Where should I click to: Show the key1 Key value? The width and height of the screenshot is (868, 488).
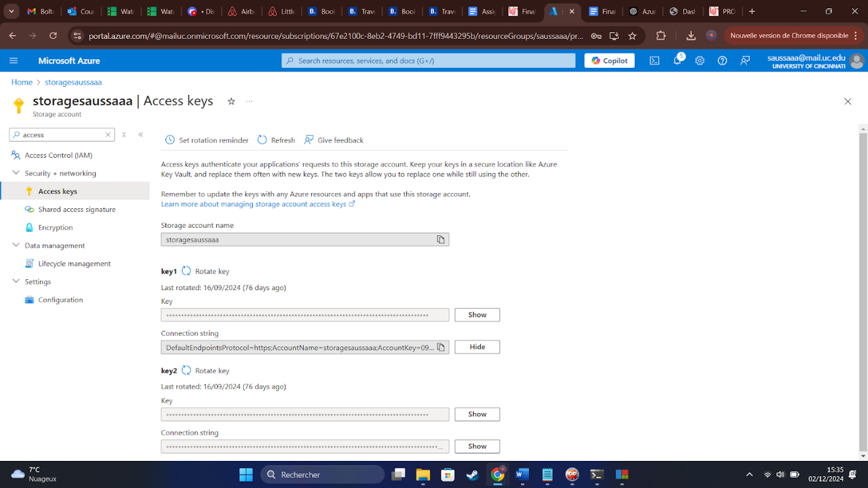pyautogui.click(x=477, y=314)
